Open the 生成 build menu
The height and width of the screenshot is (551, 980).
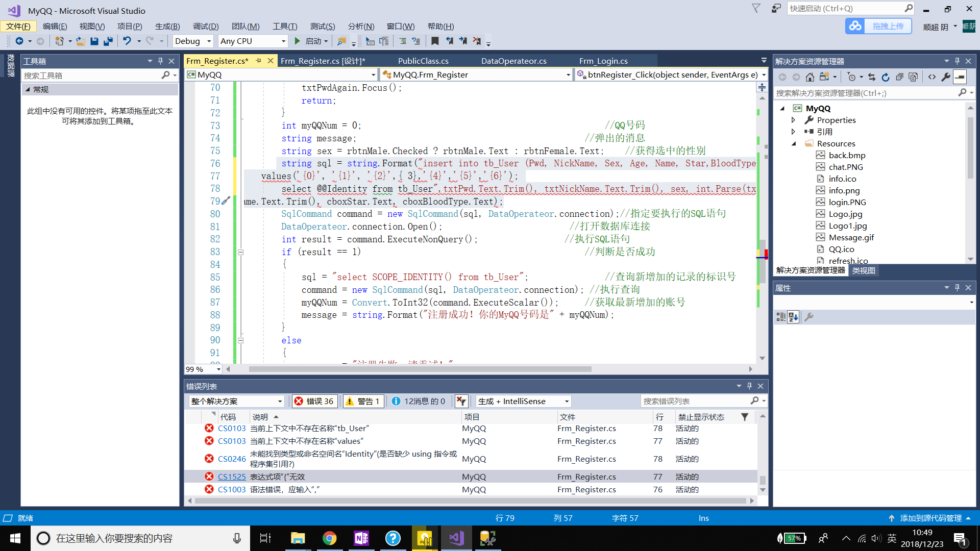[x=167, y=27]
